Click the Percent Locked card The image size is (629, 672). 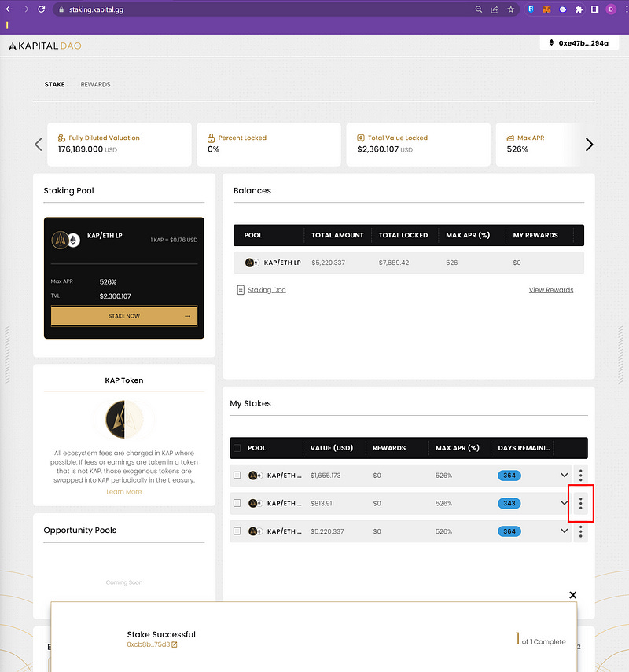269,145
